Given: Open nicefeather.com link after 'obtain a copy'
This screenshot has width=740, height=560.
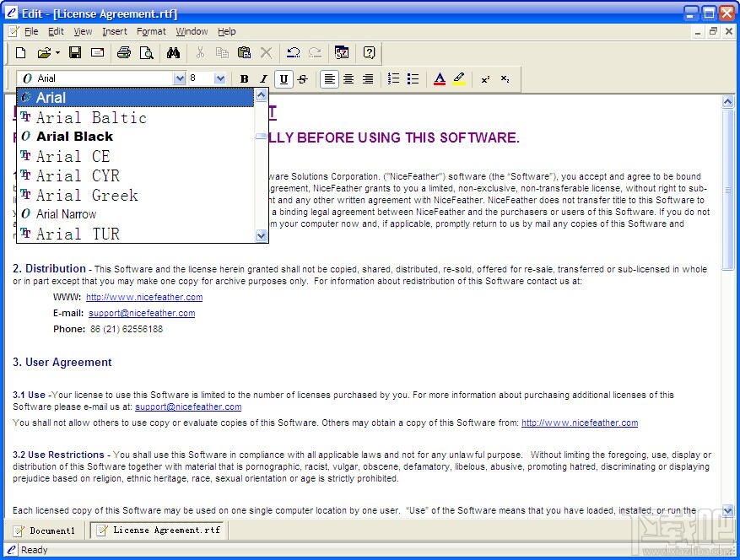Looking at the screenshot, I should tap(580, 423).
